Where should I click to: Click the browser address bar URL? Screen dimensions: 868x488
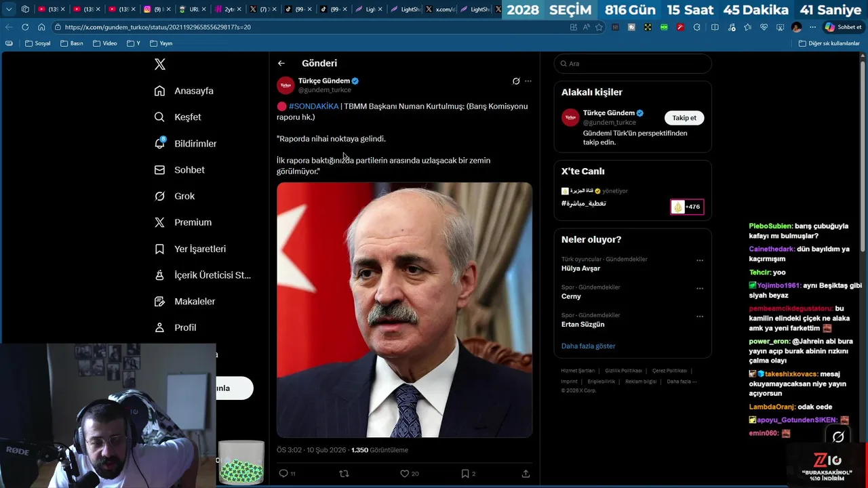[x=158, y=27]
